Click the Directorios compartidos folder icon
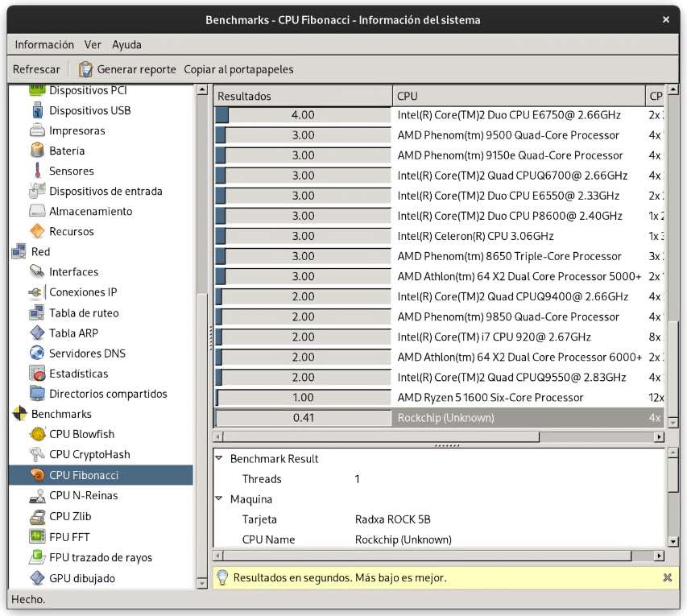Viewport: 687px width, 616px height. coord(38,394)
